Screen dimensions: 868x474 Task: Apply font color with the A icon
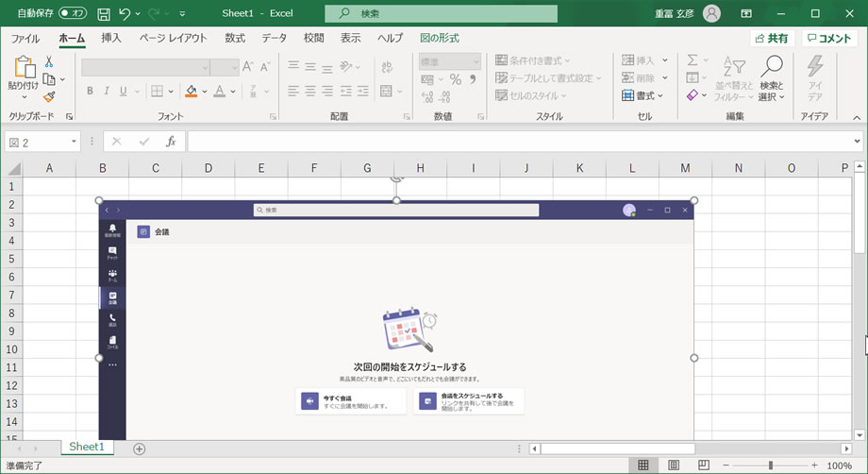(220, 91)
